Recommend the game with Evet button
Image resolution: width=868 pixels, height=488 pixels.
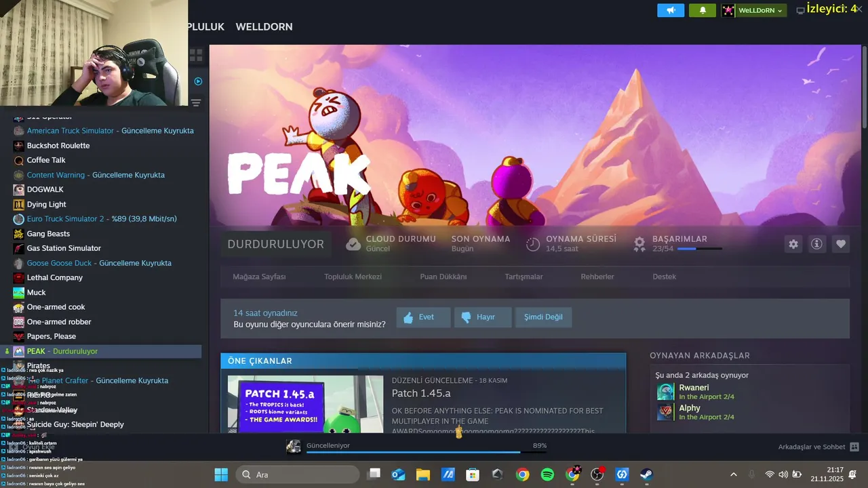(423, 317)
